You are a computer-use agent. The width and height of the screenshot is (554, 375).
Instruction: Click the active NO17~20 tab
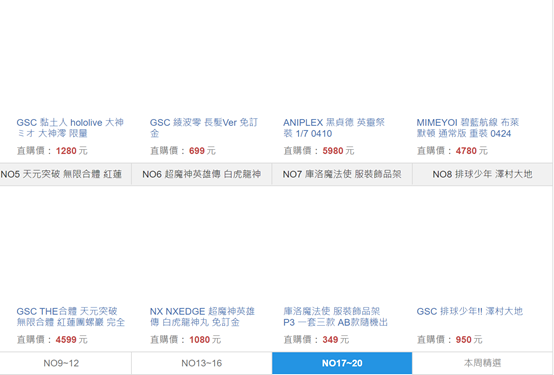pyautogui.click(x=342, y=363)
